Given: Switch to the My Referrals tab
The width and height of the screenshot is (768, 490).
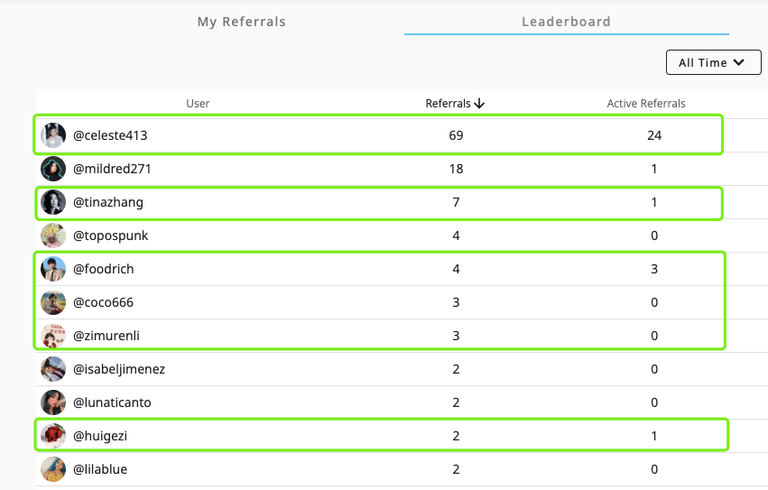Looking at the screenshot, I should [x=241, y=22].
